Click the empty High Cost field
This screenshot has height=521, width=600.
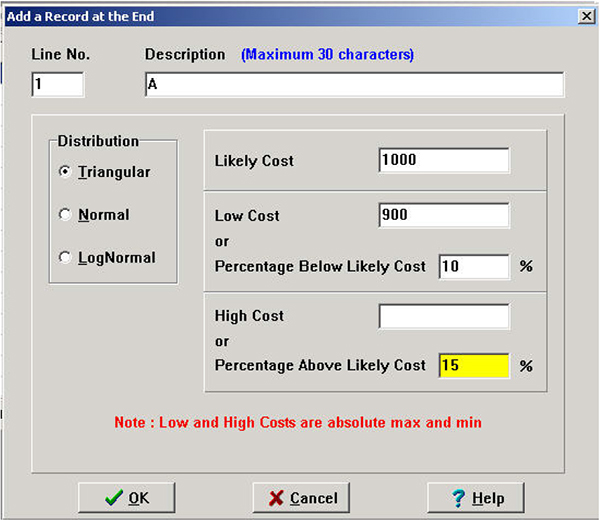coord(444,316)
